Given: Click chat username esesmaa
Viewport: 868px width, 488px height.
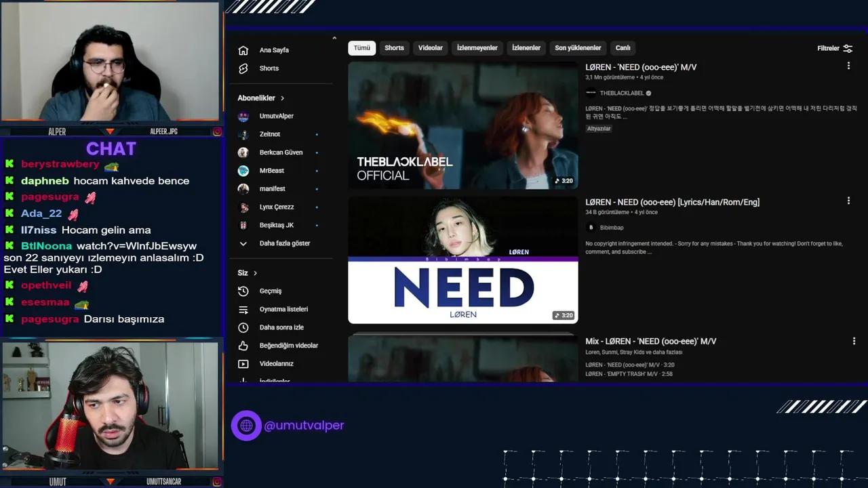Looking at the screenshot, I should pyautogui.click(x=45, y=302).
